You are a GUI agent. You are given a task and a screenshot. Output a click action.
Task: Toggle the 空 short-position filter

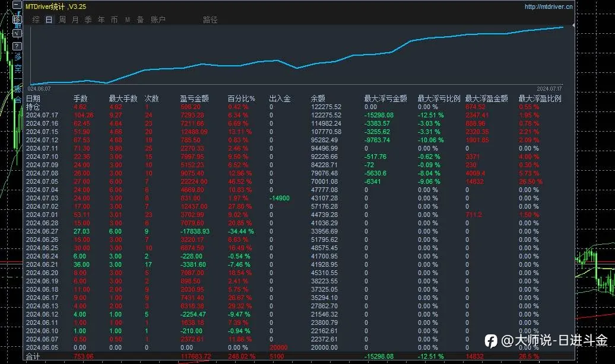18,68
